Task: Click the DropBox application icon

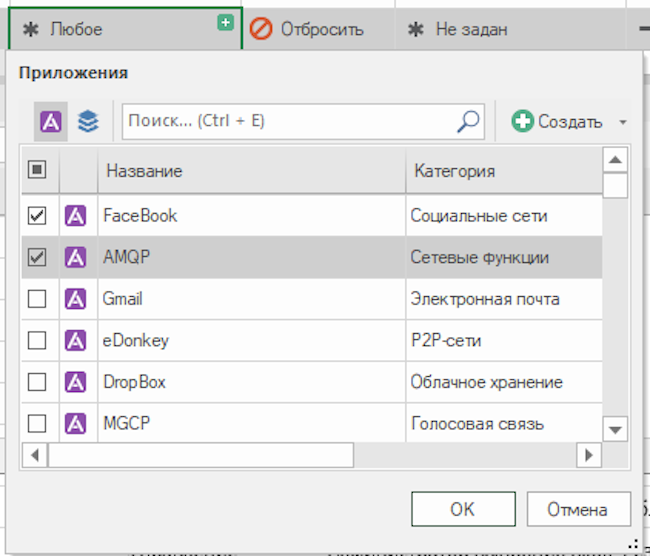Action: pyautogui.click(x=76, y=382)
